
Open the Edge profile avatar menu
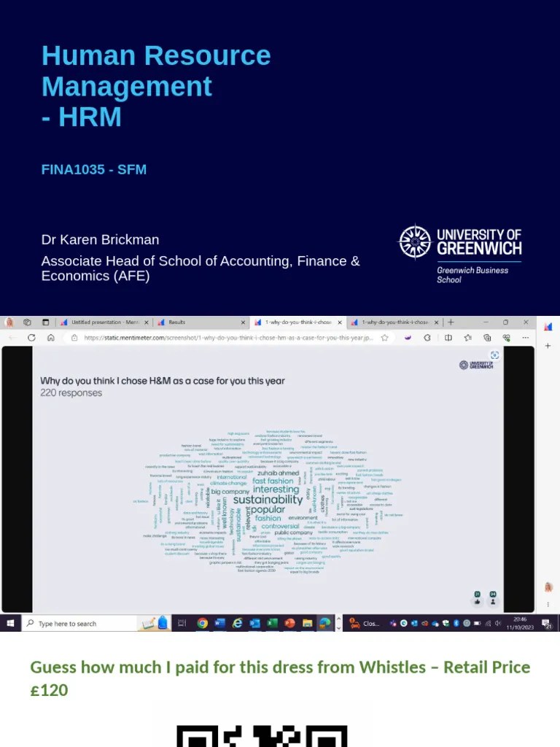(x=9, y=322)
